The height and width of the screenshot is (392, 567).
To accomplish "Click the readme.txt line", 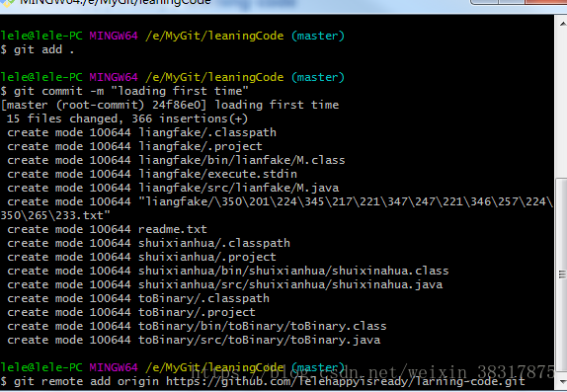I will pos(107,229).
